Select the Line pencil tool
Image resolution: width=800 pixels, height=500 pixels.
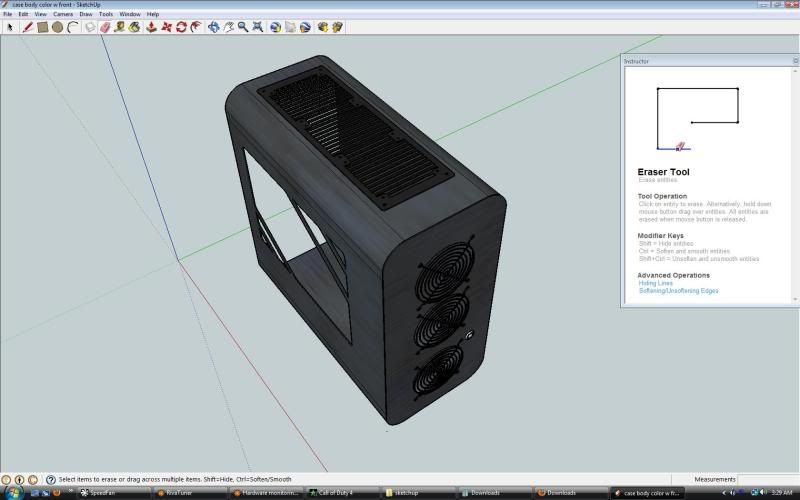click(28, 27)
